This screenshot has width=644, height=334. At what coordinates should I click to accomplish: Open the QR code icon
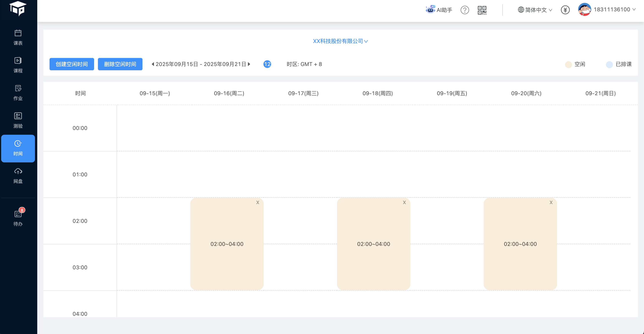tap(482, 10)
